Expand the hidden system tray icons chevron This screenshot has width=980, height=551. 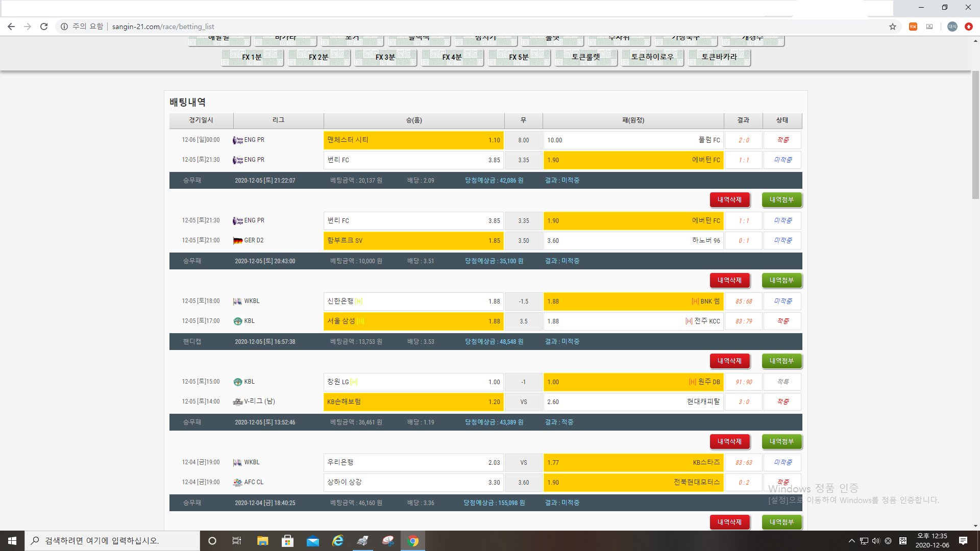851,541
